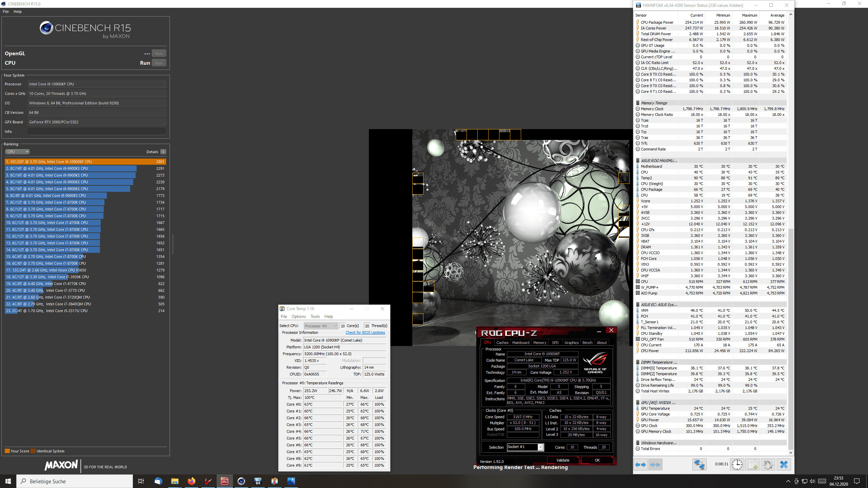
Task: Start HWiNFO logging with sheet icon
Action: click(x=752, y=465)
